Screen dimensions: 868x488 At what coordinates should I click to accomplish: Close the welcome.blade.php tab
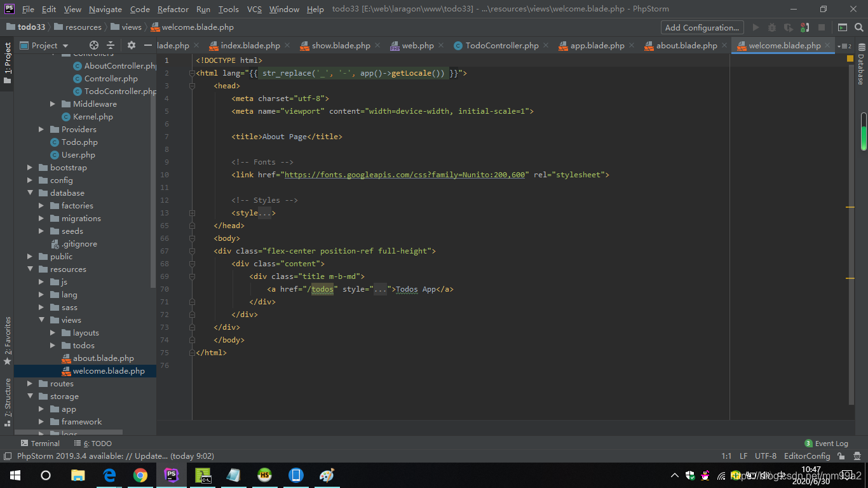point(827,46)
